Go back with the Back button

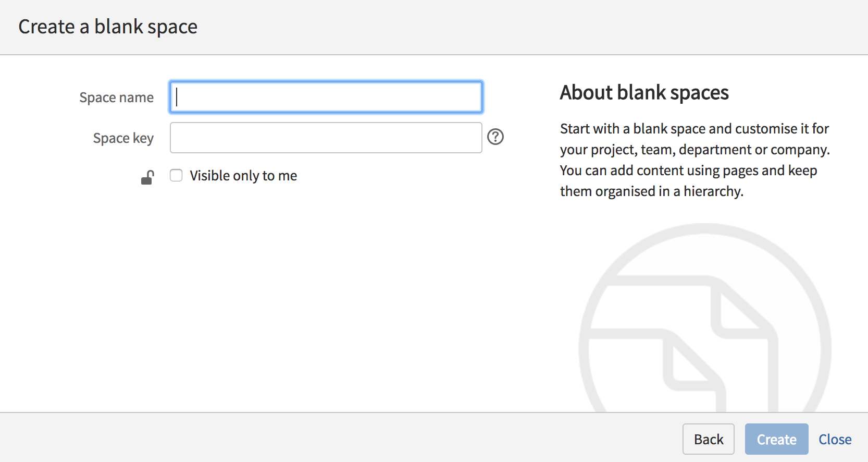709,439
